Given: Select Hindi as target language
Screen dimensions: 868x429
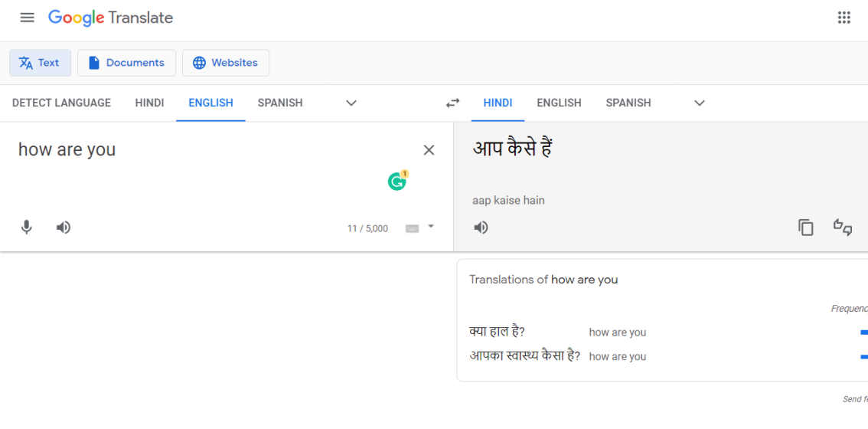Looking at the screenshot, I should tap(498, 103).
